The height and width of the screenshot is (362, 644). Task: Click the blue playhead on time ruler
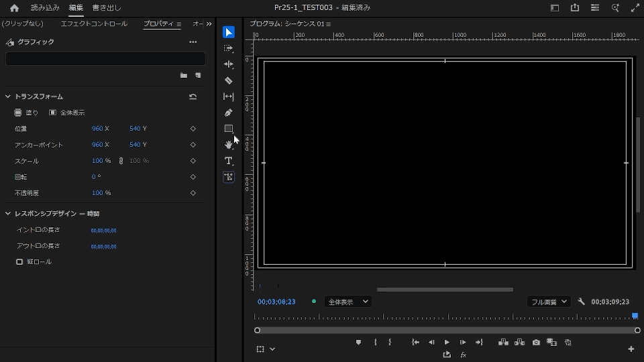[635, 316]
